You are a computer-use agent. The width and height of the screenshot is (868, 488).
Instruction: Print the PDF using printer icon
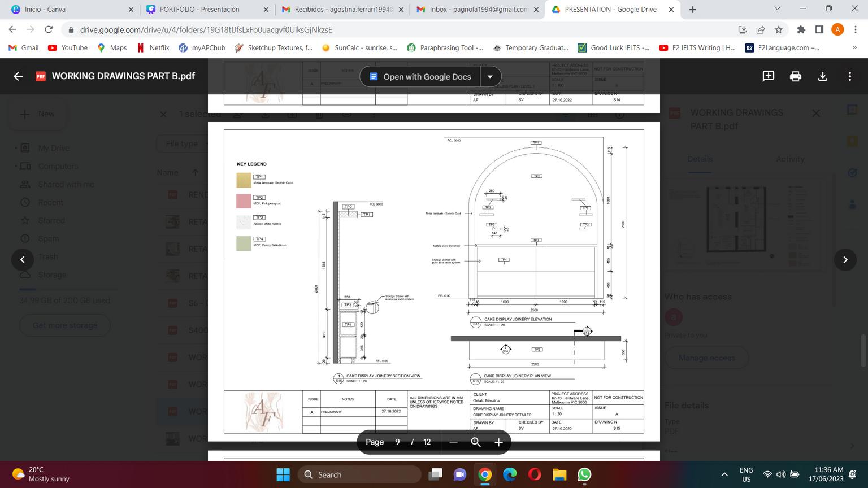pos(796,76)
